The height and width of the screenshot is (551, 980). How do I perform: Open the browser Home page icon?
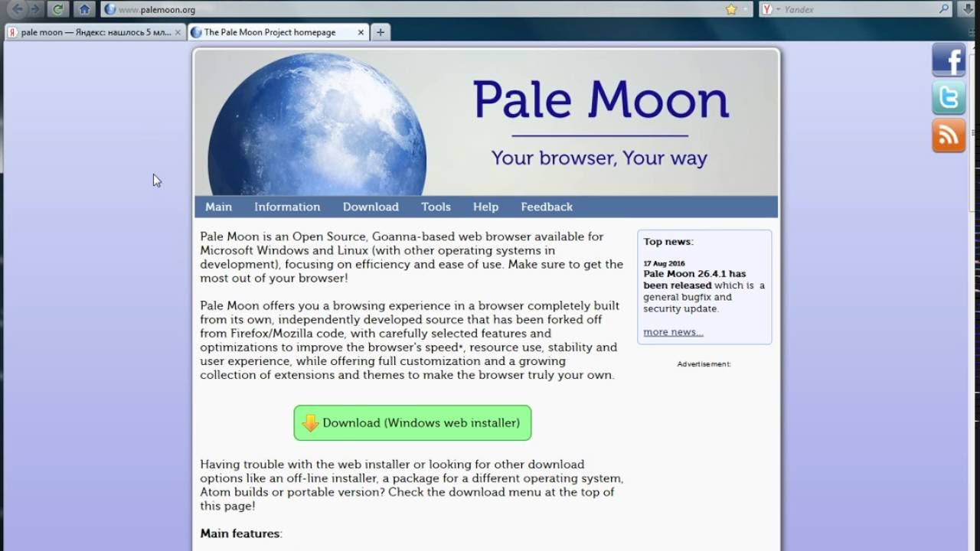(x=84, y=9)
